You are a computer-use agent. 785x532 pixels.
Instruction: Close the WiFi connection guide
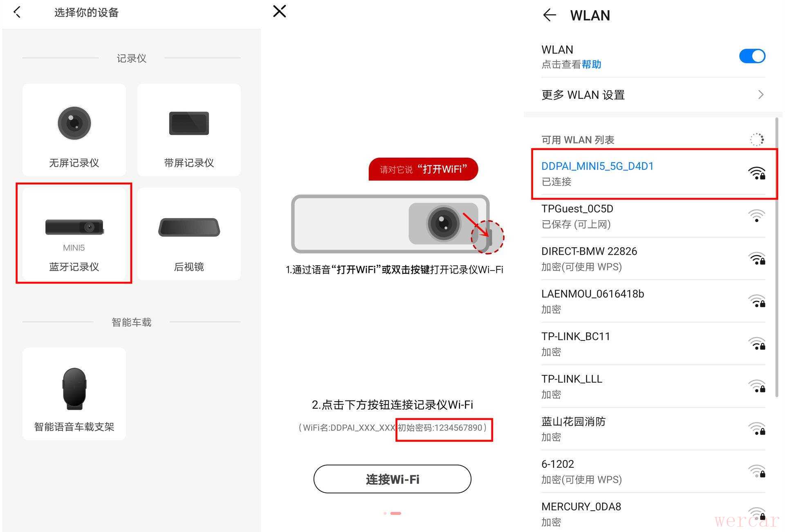[x=280, y=11]
